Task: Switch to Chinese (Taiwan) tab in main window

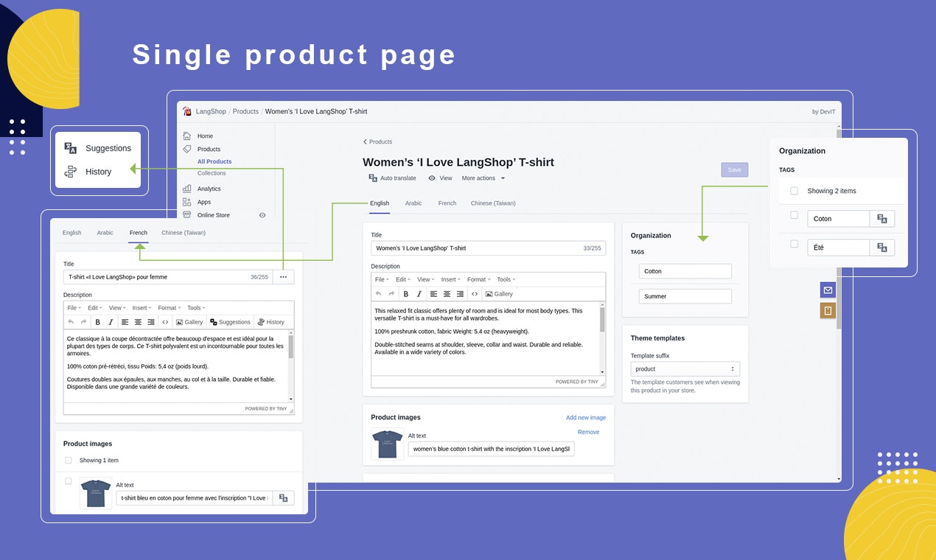Action: click(493, 203)
